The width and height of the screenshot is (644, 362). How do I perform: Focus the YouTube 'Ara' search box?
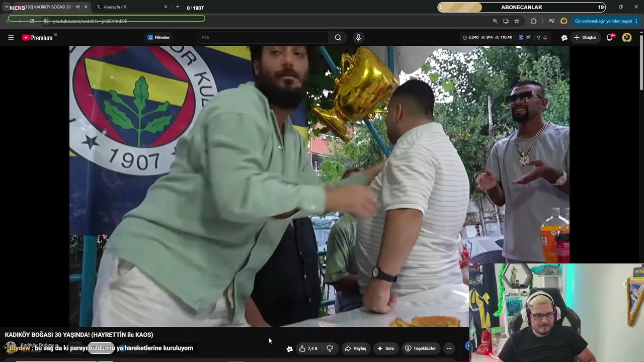click(264, 38)
